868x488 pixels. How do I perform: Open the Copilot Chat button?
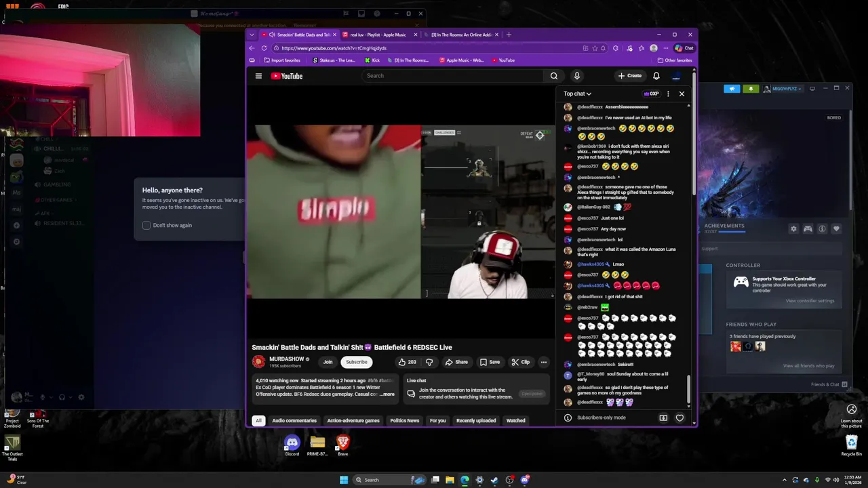coord(684,48)
